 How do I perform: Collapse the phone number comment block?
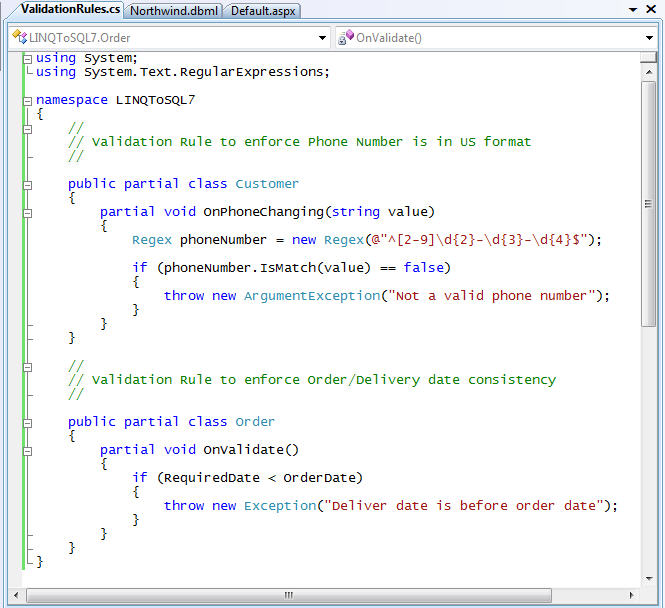pyautogui.click(x=28, y=129)
